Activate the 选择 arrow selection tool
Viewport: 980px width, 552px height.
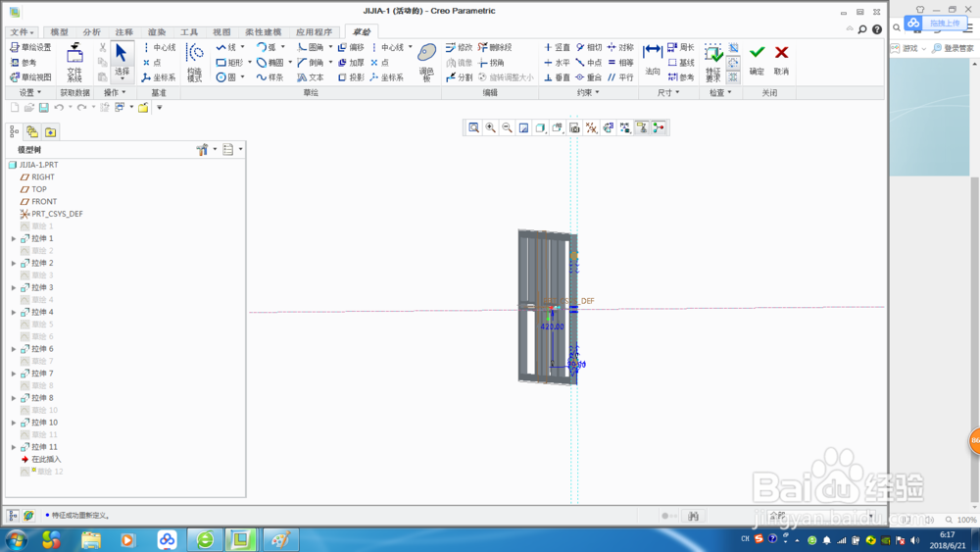coord(122,62)
